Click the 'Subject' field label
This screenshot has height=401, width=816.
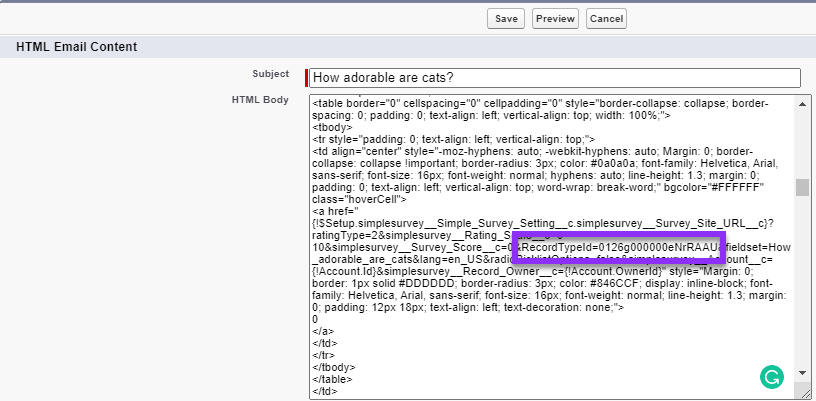pos(271,74)
